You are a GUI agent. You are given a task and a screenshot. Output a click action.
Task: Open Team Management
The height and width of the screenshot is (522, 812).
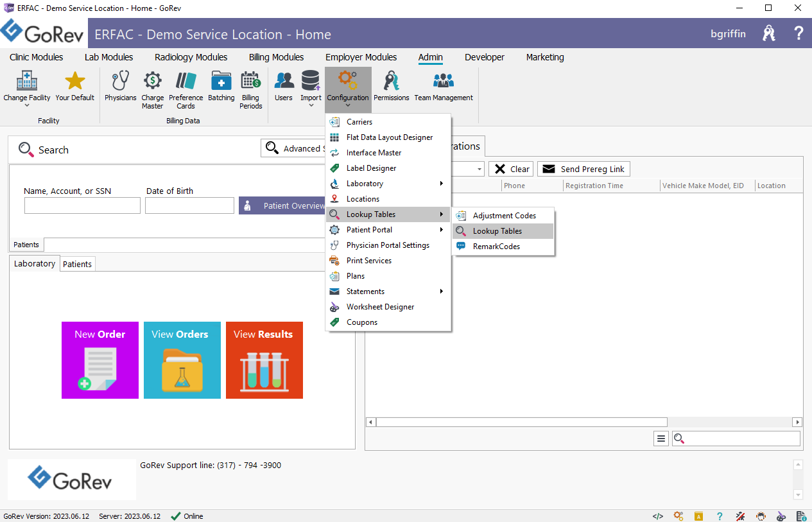tap(444, 87)
